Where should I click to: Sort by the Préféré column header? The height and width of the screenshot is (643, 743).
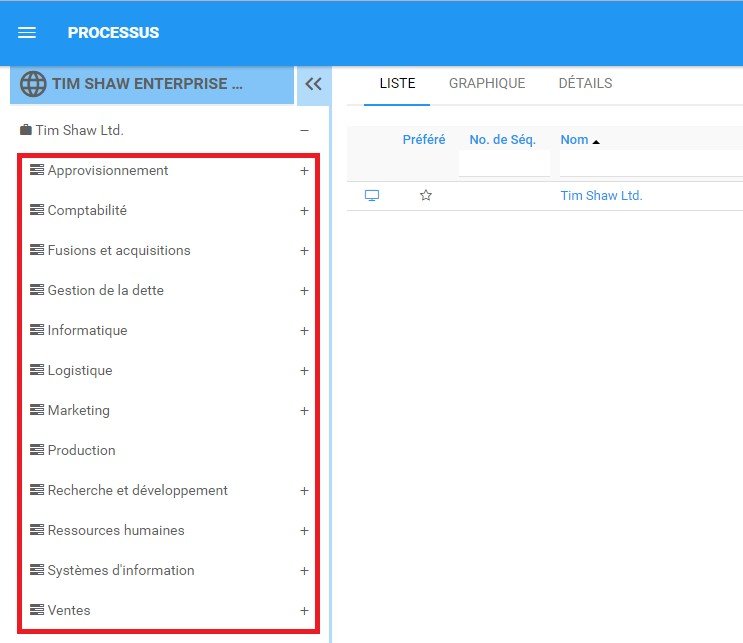click(x=424, y=139)
